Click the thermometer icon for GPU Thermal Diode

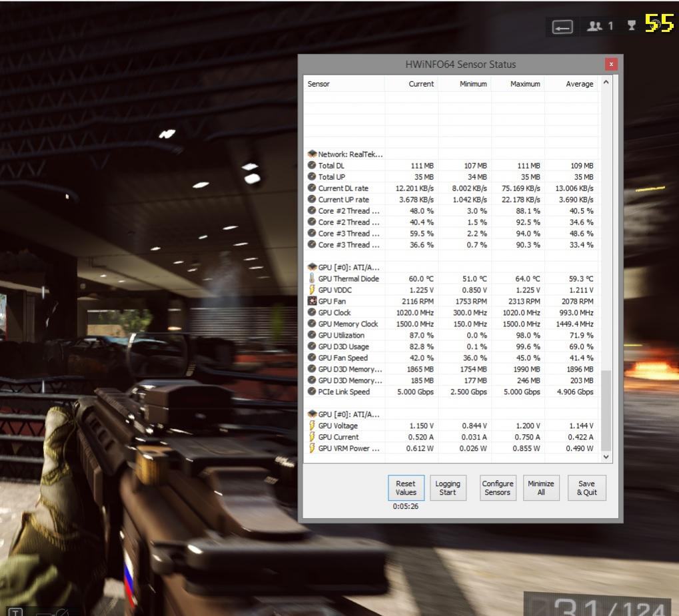pos(311,278)
